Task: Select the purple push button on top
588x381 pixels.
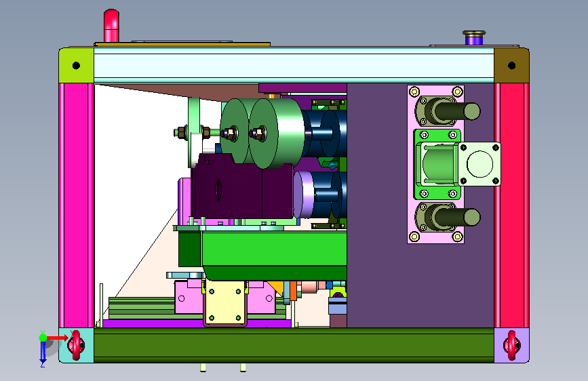Action: 474,38
